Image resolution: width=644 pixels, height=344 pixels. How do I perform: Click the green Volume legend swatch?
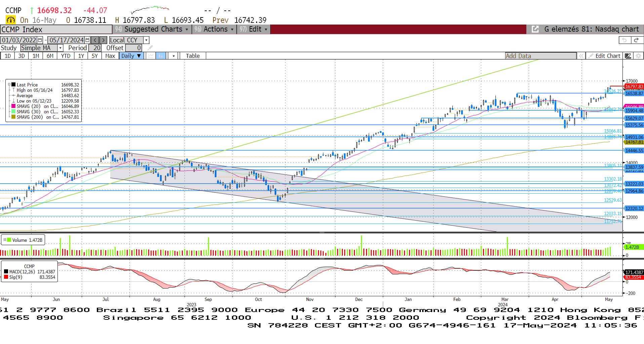pos(9,240)
